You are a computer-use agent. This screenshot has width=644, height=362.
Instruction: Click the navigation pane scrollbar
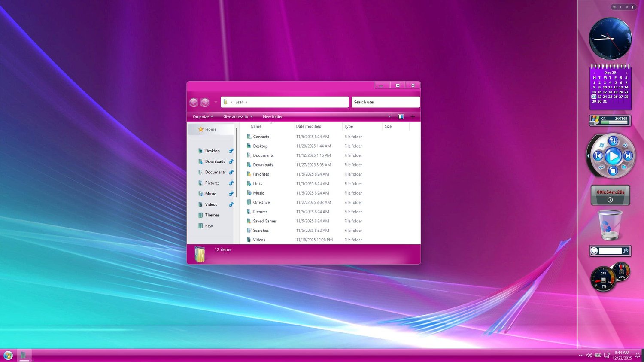pos(236,162)
